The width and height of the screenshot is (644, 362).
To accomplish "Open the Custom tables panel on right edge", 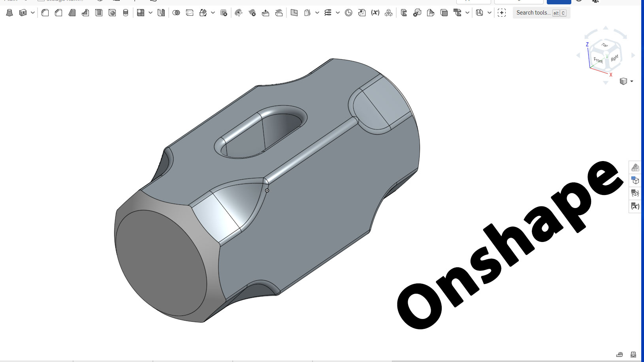I will [635, 193].
